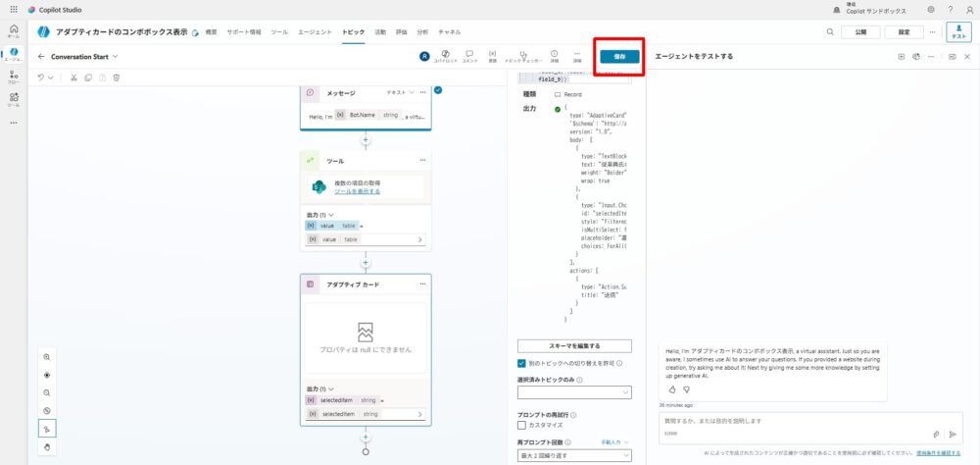Click the thumbs up icon under the bot message

coord(671,389)
